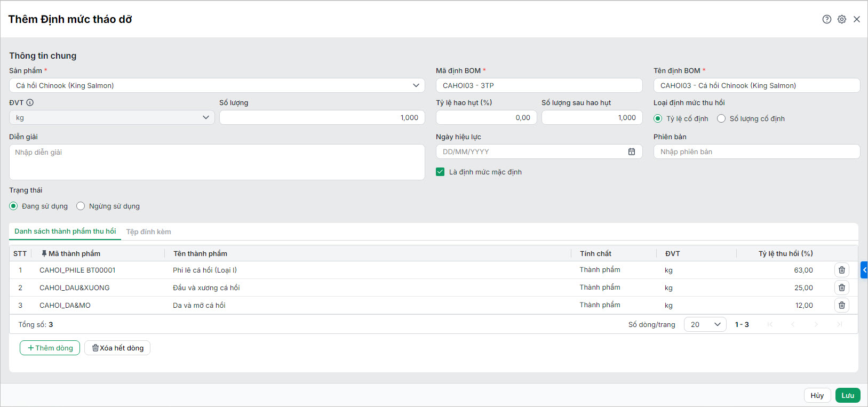Select Ngừng sử dụng status

pos(81,206)
